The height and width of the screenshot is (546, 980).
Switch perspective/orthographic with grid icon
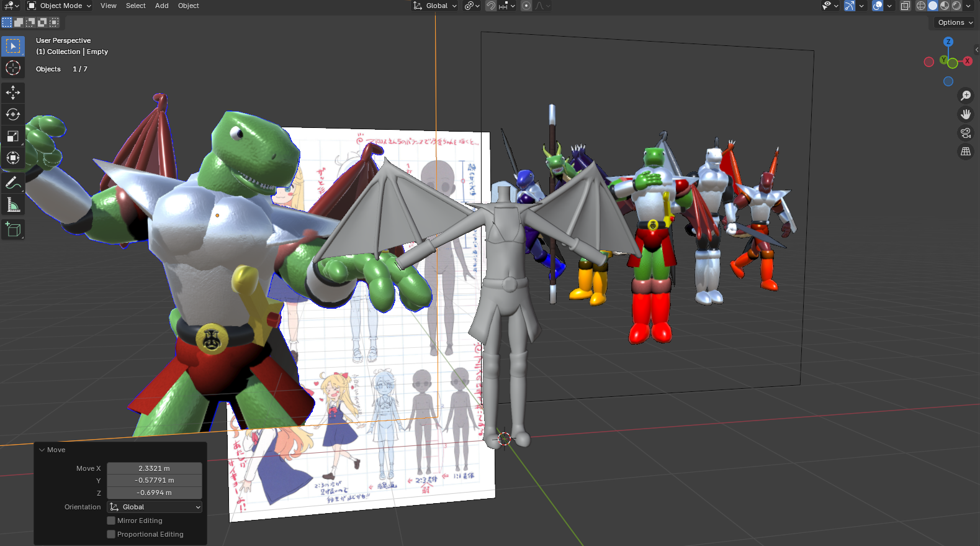[966, 152]
